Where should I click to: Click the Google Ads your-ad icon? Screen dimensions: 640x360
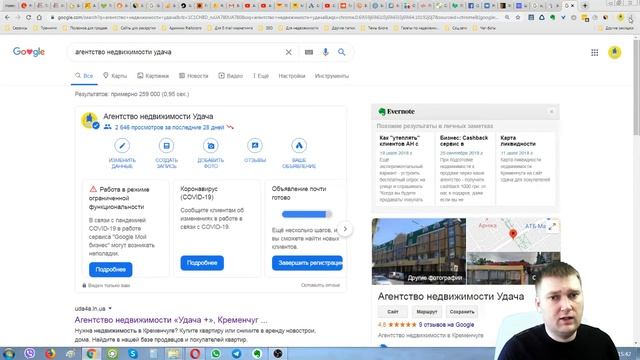[299, 146]
